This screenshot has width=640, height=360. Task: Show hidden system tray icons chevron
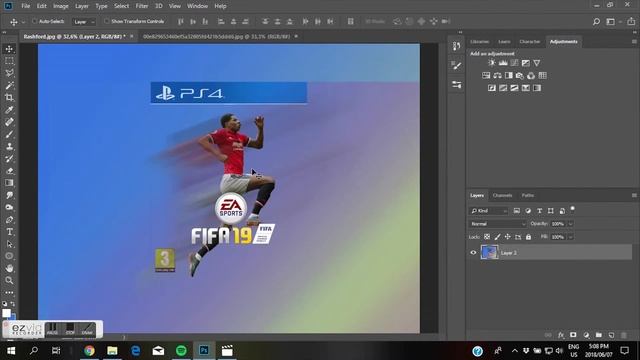pos(515,351)
